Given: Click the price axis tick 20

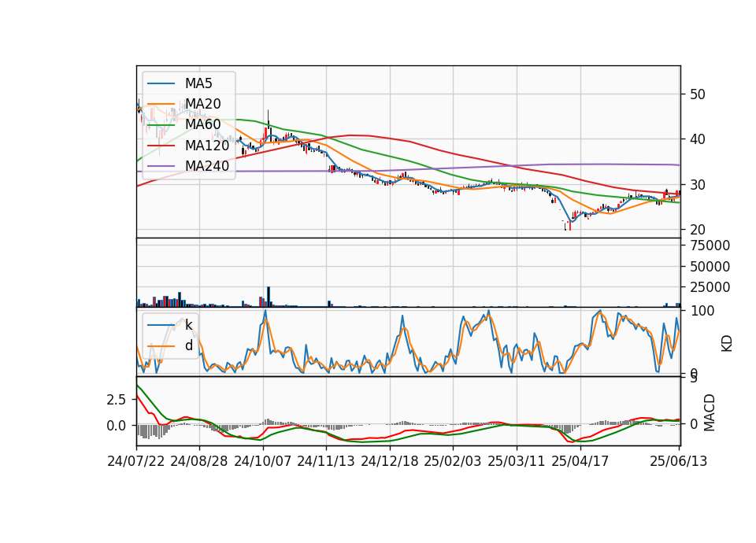Looking at the screenshot, I should coord(698,230).
